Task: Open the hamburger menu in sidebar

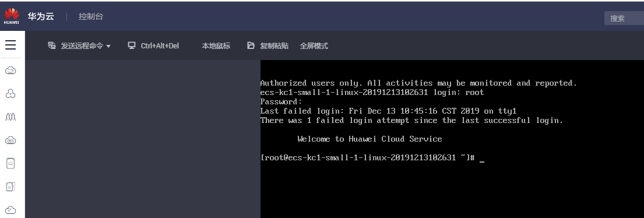Action: [10, 45]
